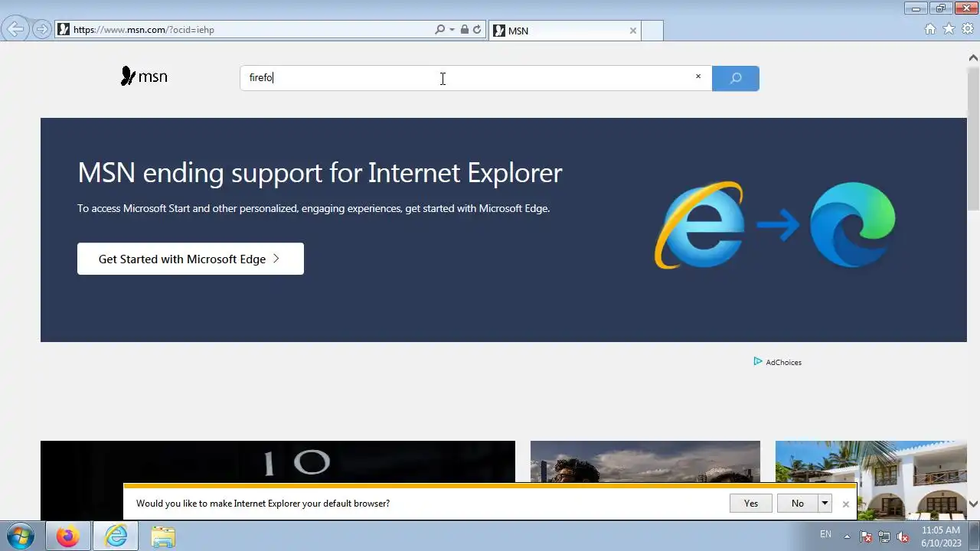Click the blue search magnifier button
The image size is (980, 551).
pos(736,78)
